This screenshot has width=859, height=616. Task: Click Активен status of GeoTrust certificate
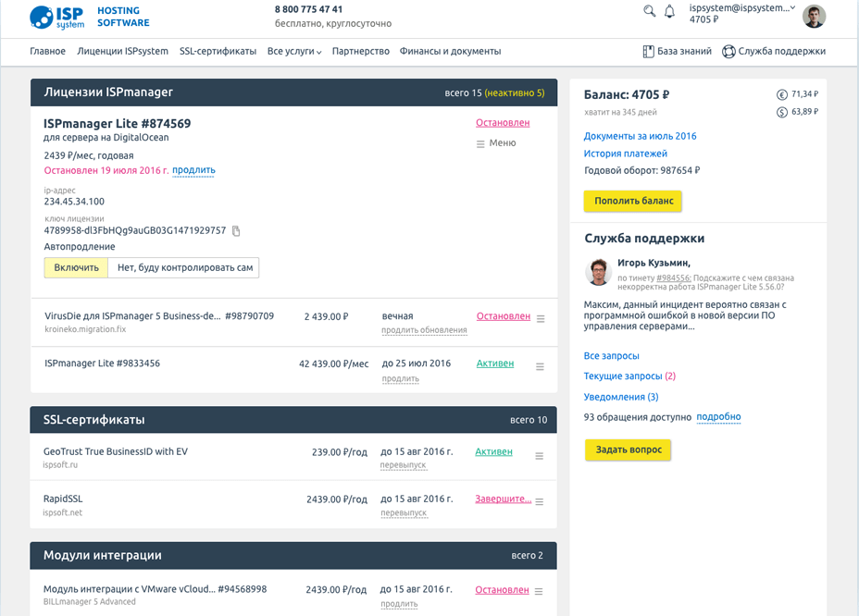point(493,451)
